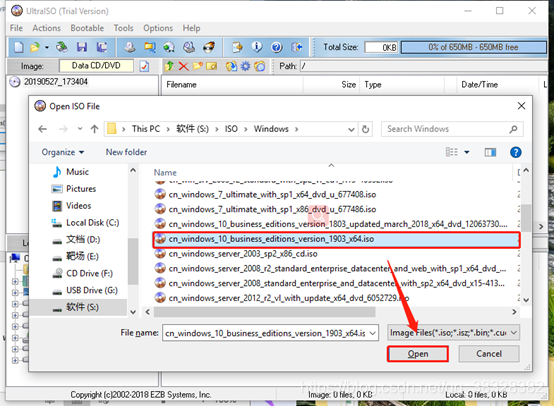554x406 pixels.
Task: Click Cancel in Open ISO File dialog
Action: (489, 354)
